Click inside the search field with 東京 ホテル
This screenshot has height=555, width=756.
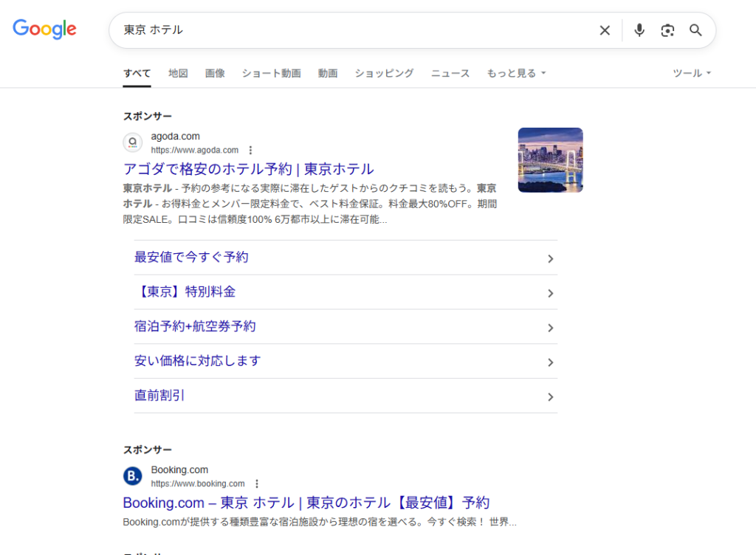[357, 30]
